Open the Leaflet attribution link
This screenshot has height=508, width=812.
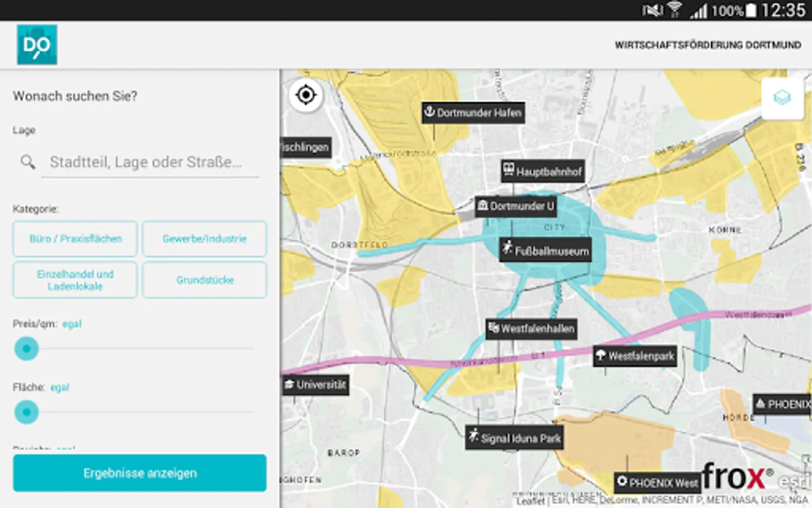tap(531, 501)
